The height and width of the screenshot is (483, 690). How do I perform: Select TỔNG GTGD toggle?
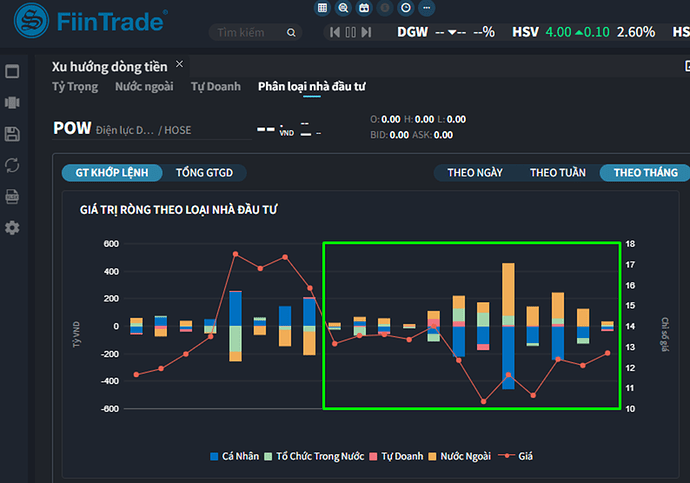[x=204, y=172]
